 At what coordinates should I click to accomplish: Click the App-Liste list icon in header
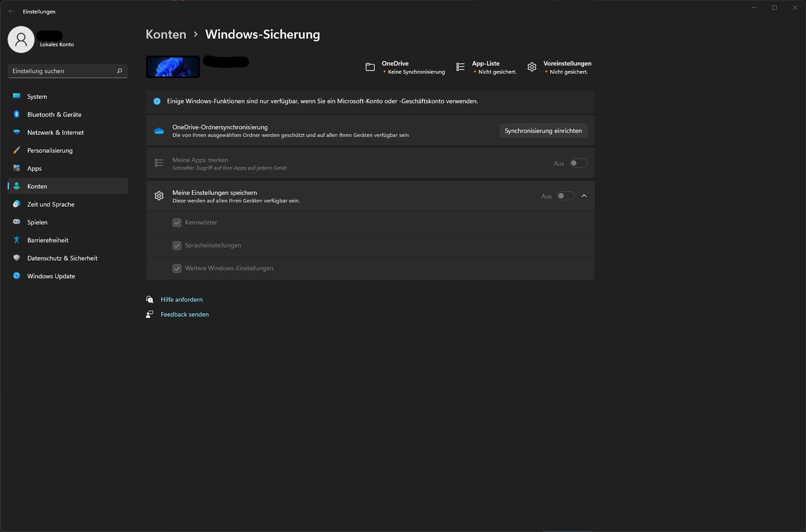pyautogui.click(x=461, y=67)
